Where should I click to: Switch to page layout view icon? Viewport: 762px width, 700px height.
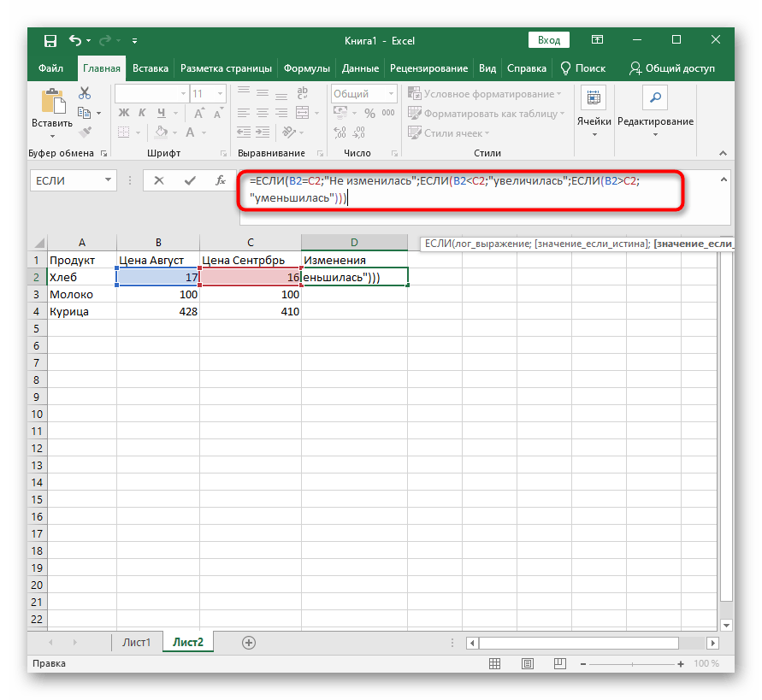click(x=528, y=663)
